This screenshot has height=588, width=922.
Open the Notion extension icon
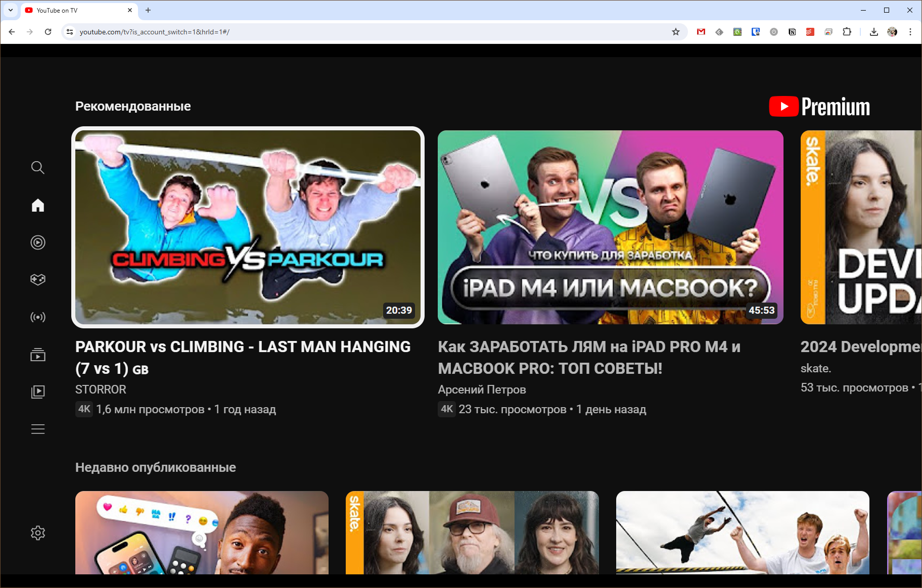pyautogui.click(x=792, y=32)
